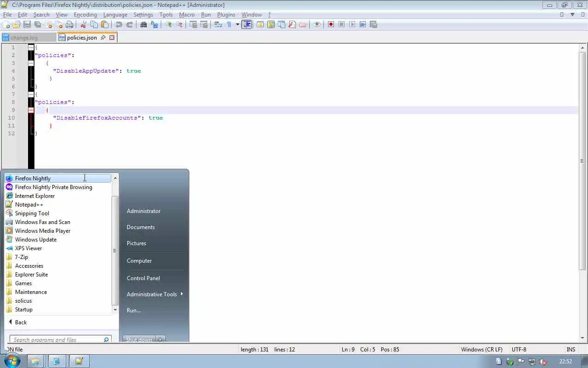Click the Shut down button
The width and height of the screenshot is (588, 368).
click(x=139, y=339)
